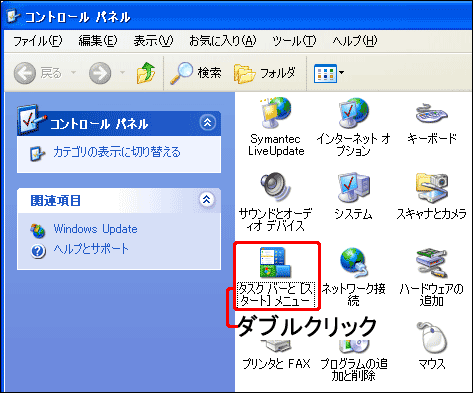The height and width of the screenshot is (393, 473).
Task: Open the ツール(T) menu
Action: point(294,41)
